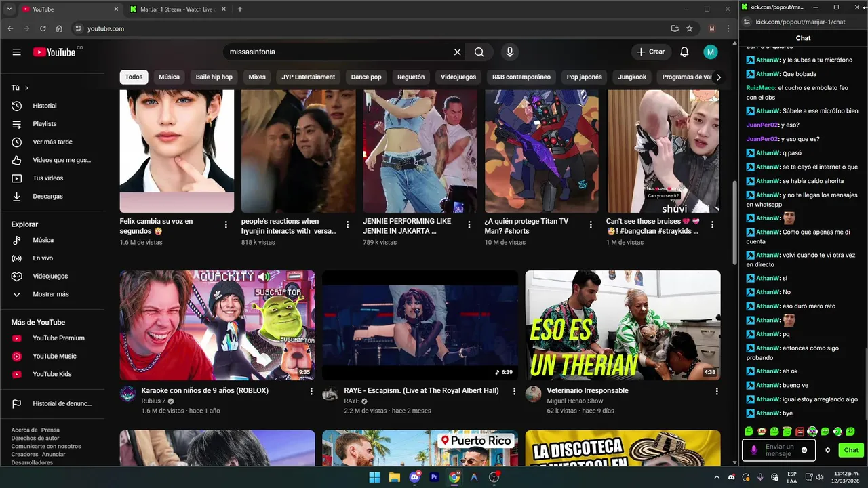Open options for Veterinario Irresponsable video
This screenshot has height=488, width=868.
[716, 391]
